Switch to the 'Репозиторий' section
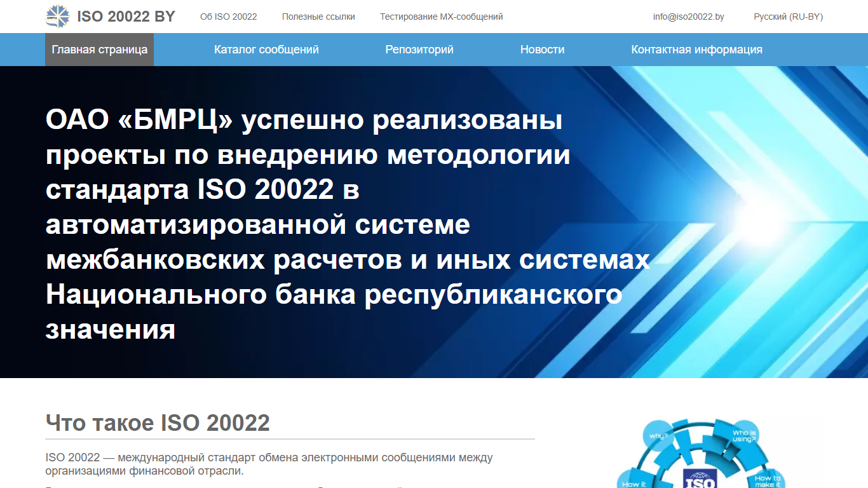This screenshot has height=488, width=868. (419, 50)
